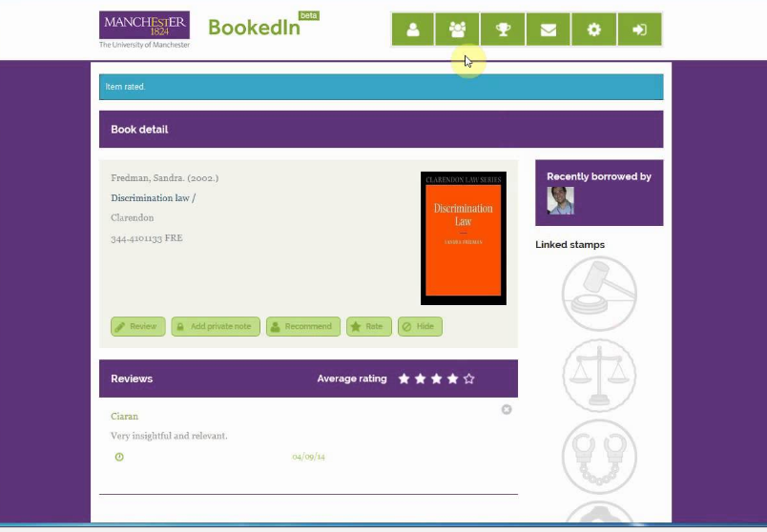Click the shelfmark '344.4101133 FRE'
767x532 pixels.
click(x=147, y=238)
